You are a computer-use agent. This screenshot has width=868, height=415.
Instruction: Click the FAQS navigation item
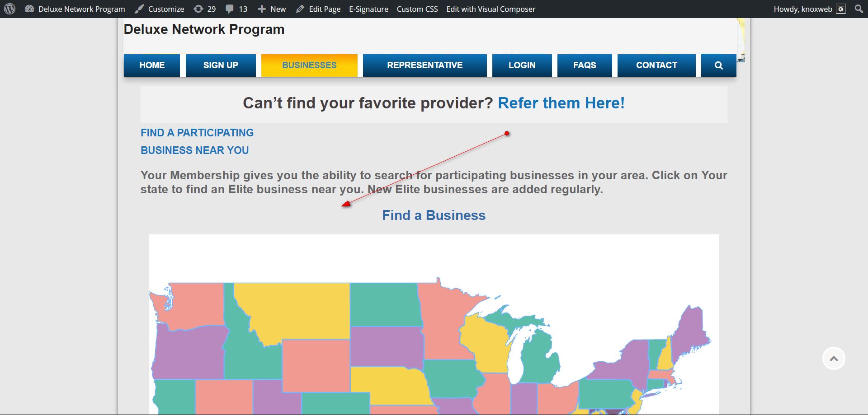(585, 65)
